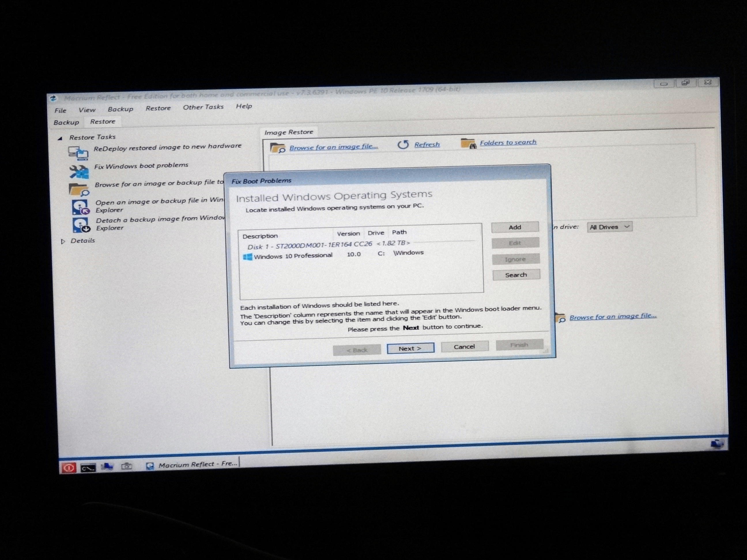Viewport: 747px width, 560px height.
Task: Open the Help menu
Action: click(x=244, y=106)
